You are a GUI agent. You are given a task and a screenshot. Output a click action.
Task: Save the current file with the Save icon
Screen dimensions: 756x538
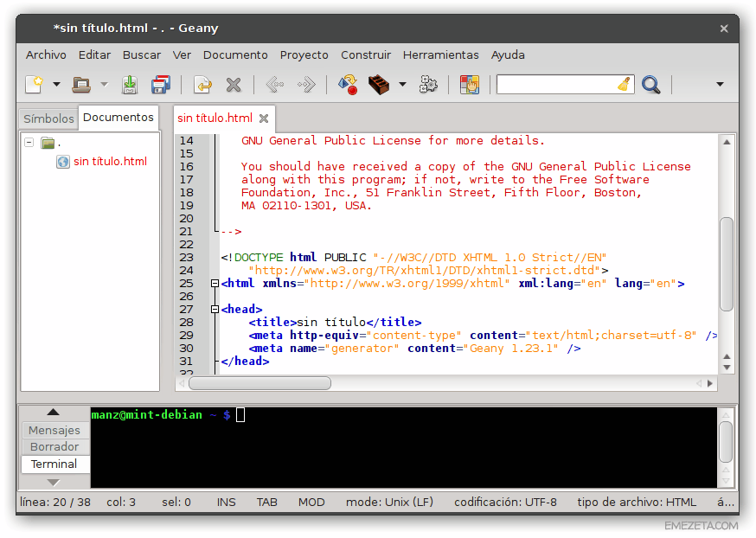tap(129, 85)
